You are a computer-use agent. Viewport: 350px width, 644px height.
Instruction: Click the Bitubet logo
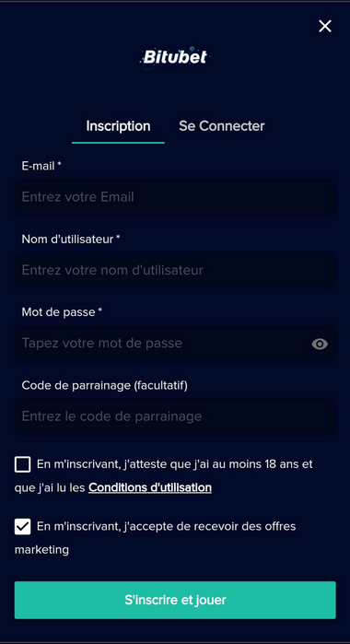click(x=175, y=57)
